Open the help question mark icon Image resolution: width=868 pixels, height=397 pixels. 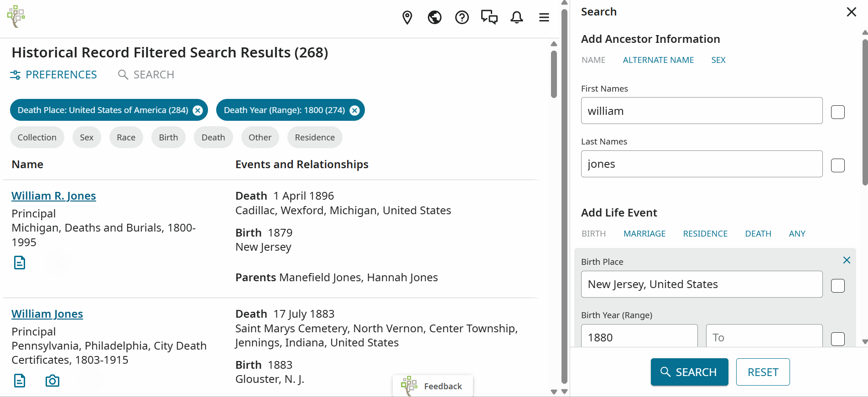pyautogui.click(x=462, y=17)
